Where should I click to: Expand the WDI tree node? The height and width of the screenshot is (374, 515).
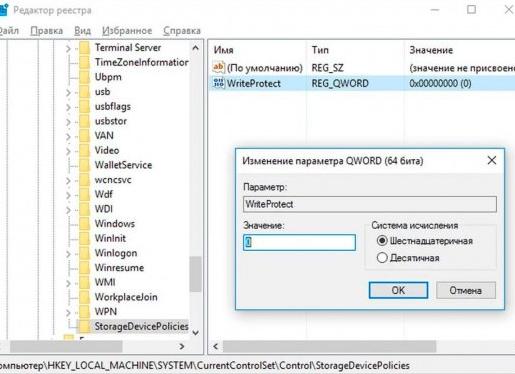tap(68, 210)
